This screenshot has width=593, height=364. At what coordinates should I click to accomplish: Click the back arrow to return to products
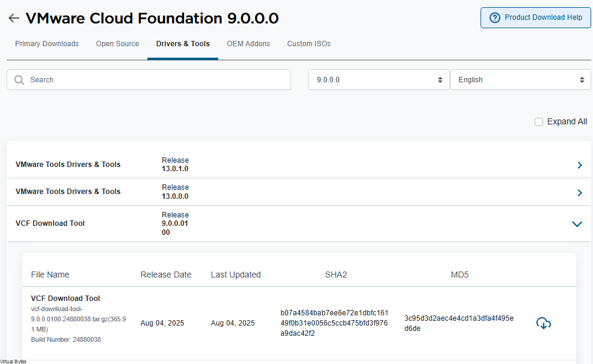(x=13, y=18)
